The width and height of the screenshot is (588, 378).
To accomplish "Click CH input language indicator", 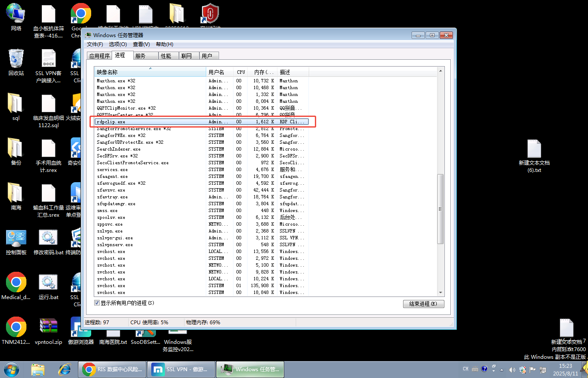I will tap(465, 369).
